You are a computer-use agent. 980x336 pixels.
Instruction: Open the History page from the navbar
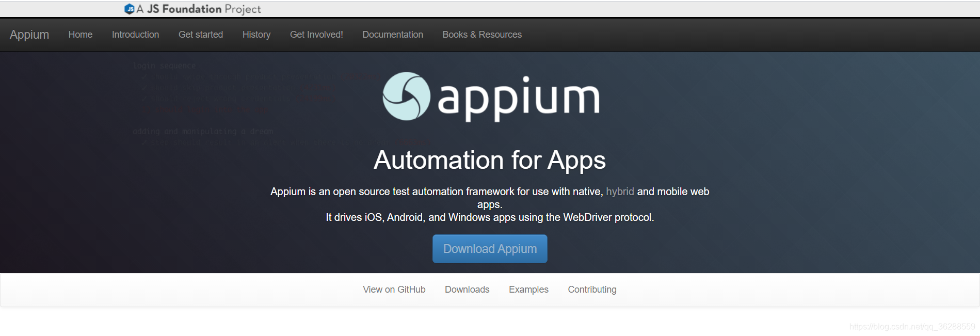[x=256, y=35]
